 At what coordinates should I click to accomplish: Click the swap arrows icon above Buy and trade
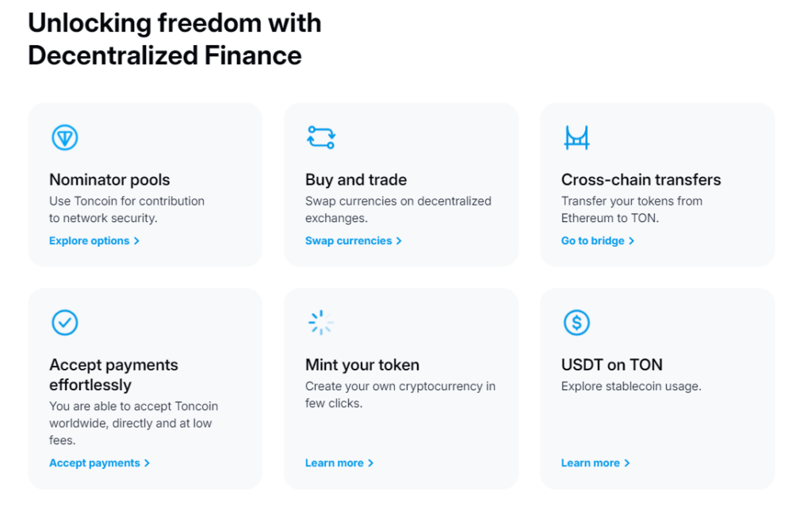point(321,137)
